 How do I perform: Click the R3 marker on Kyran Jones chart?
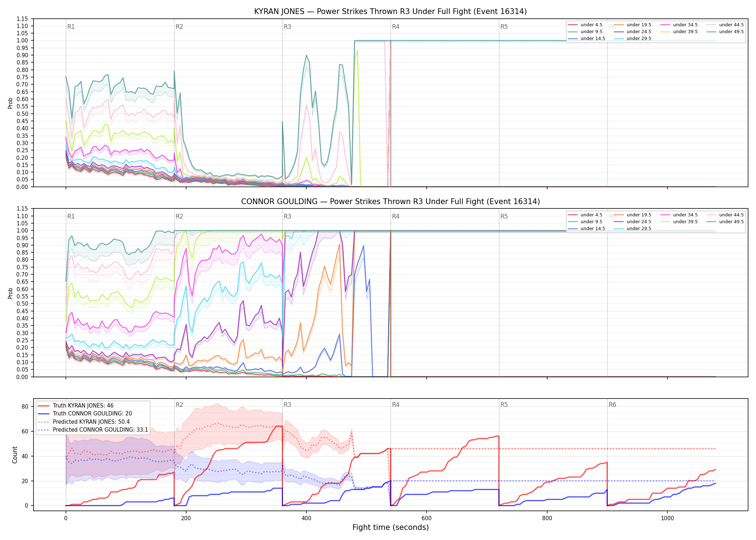point(287,27)
